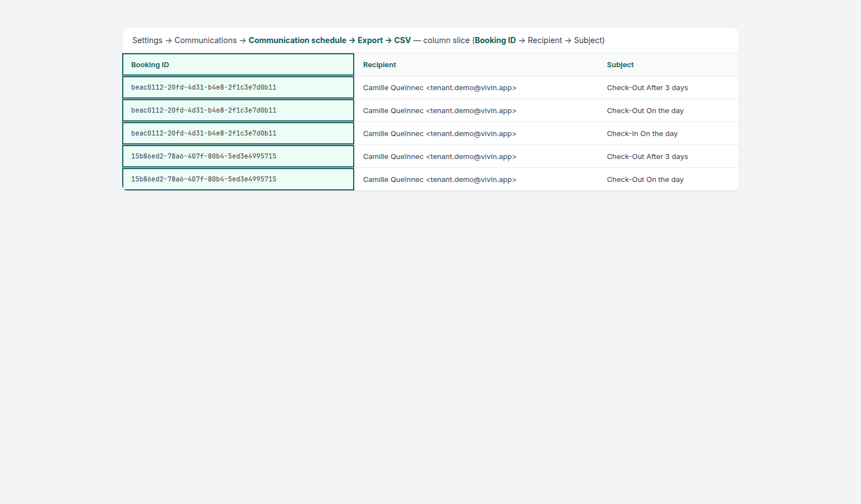Image resolution: width=861 pixels, height=504 pixels.
Task: Click the Recipient column header
Action: tap(476, 64)
